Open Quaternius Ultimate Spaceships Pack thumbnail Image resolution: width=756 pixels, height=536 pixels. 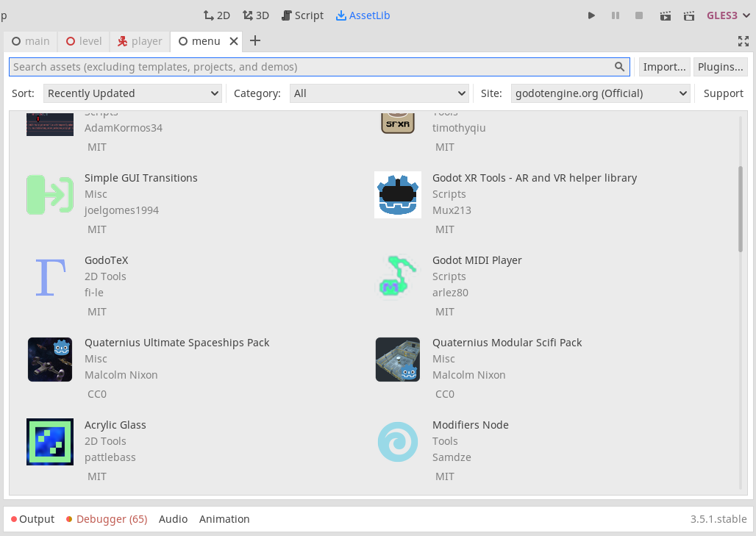click(x=50, y=360)
